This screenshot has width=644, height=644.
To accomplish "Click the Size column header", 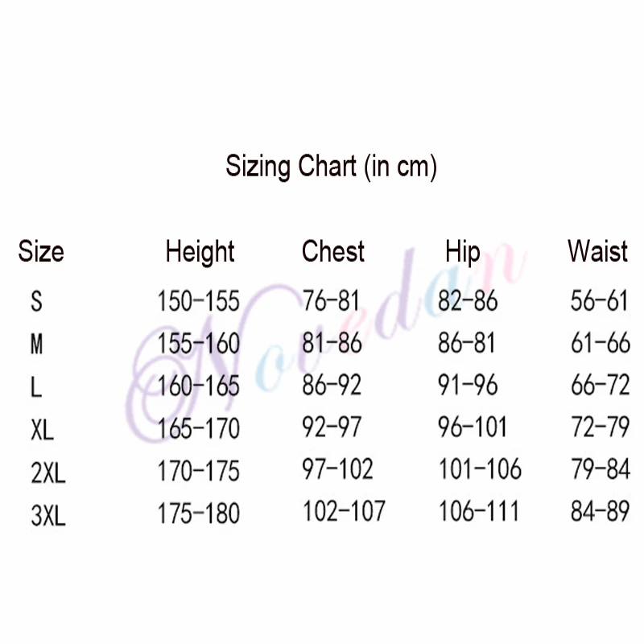I will pyautogui.click(x=40, y=251).
